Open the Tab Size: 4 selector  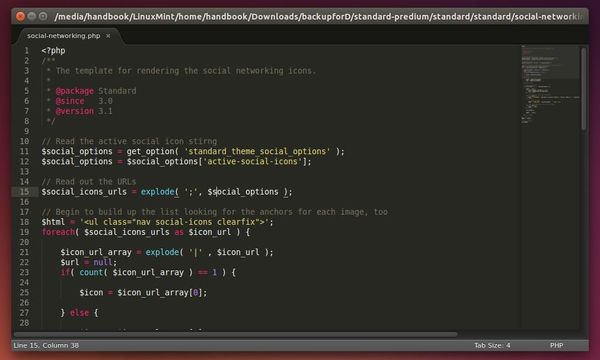click(x=492, y=345)
